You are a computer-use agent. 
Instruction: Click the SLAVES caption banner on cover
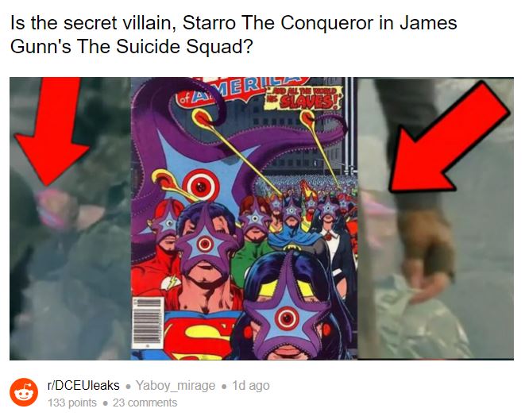tap(303, 98)
